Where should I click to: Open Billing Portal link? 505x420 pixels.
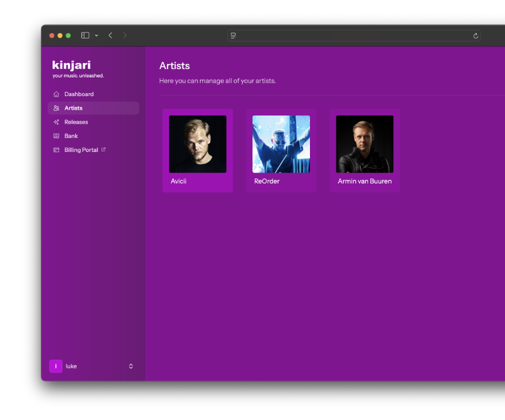93,150
